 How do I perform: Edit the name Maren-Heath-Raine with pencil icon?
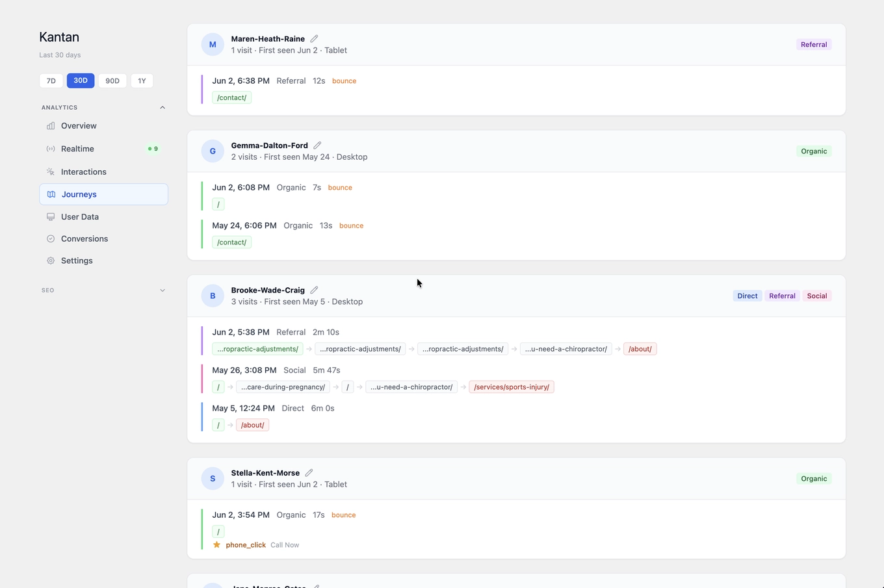(x=314, y=38)
